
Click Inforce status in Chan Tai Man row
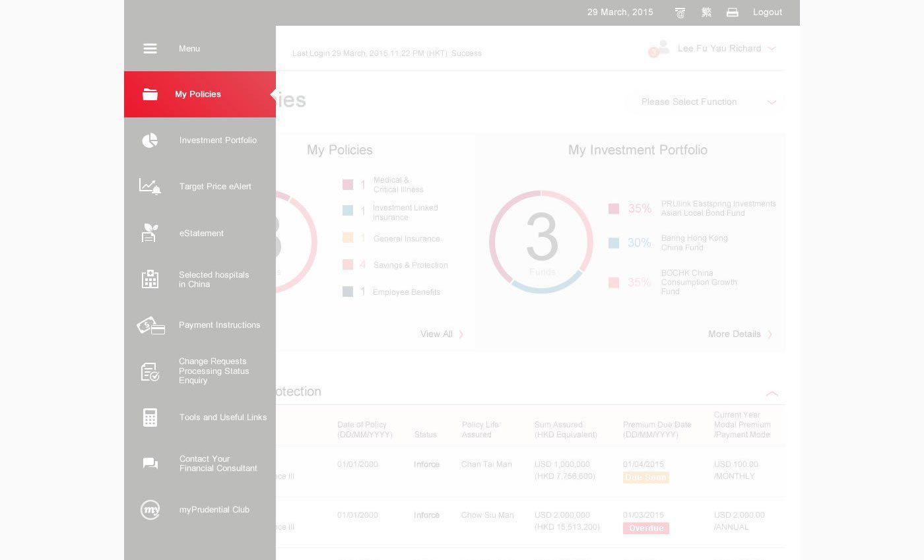426,464
